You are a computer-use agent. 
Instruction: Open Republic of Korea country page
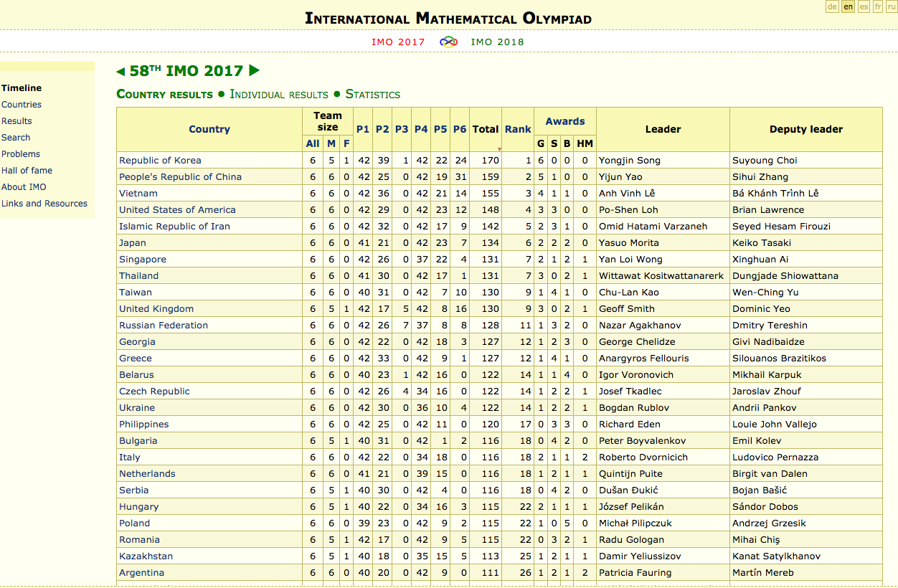[x=160, y=161]
